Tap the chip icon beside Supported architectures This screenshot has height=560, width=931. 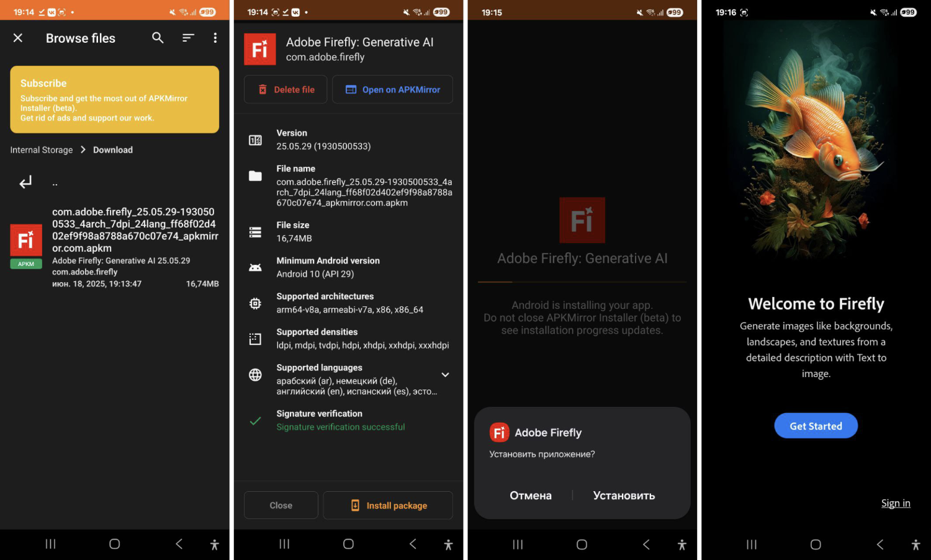255,303
